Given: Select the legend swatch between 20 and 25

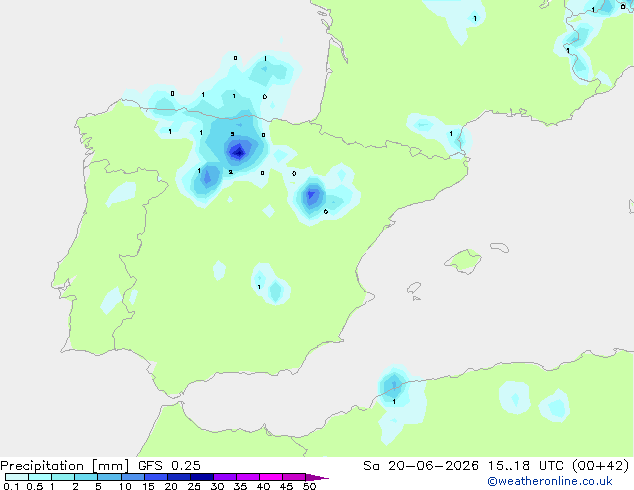Looking at the screenshot, I should (178, 477).
